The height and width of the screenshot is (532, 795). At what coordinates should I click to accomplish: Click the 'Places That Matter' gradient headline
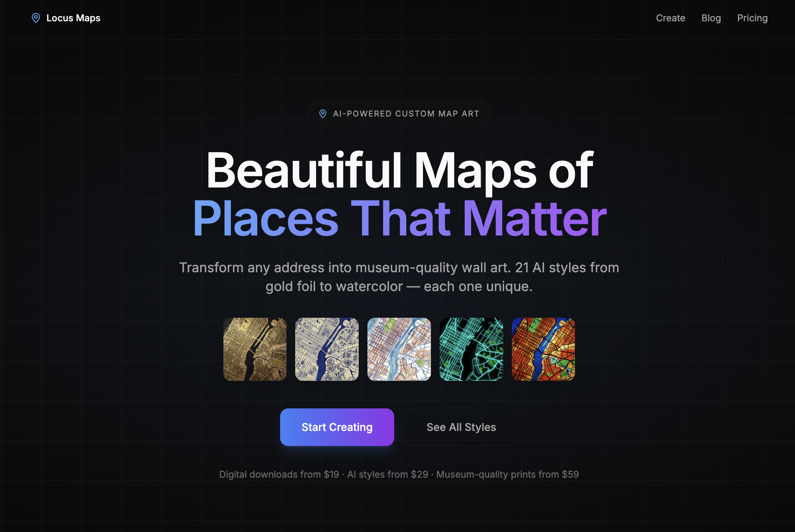click(399, 218)
